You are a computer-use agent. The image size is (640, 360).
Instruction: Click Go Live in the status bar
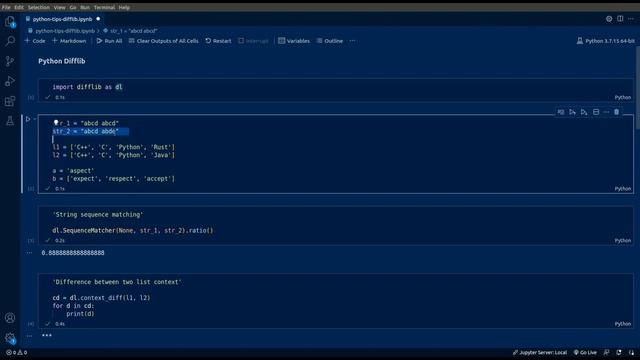[x=585, y=352]
